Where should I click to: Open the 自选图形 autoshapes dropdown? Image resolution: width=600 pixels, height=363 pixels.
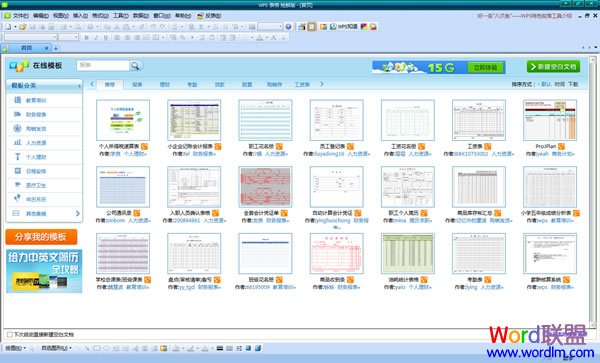coord(57,348)
